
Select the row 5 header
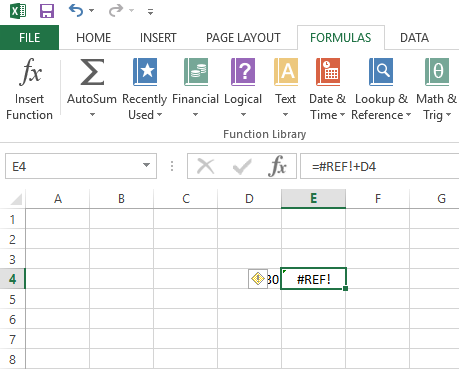coord(13,299)
